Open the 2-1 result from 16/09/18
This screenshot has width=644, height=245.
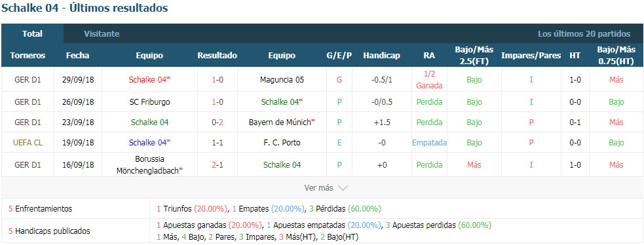pyautogui.click(x=218, y=164)
